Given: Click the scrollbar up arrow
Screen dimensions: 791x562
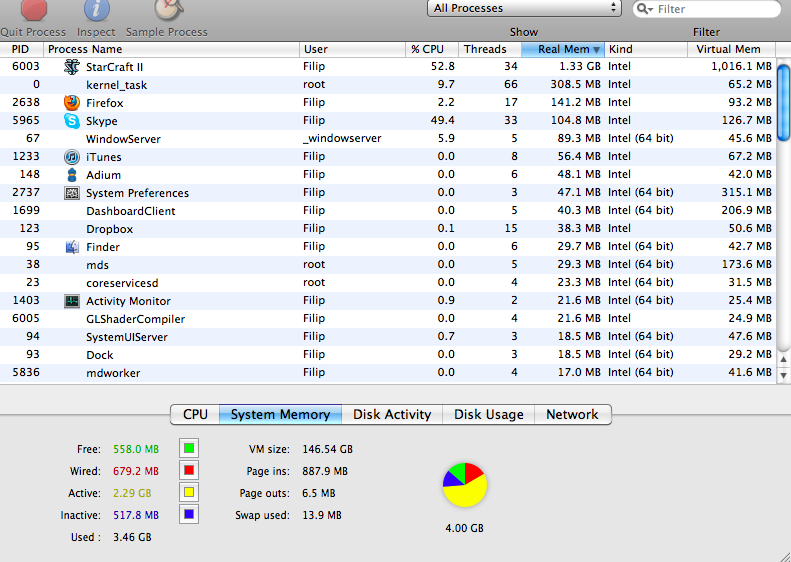Looking at the screenshot, I should pos(783,360).
